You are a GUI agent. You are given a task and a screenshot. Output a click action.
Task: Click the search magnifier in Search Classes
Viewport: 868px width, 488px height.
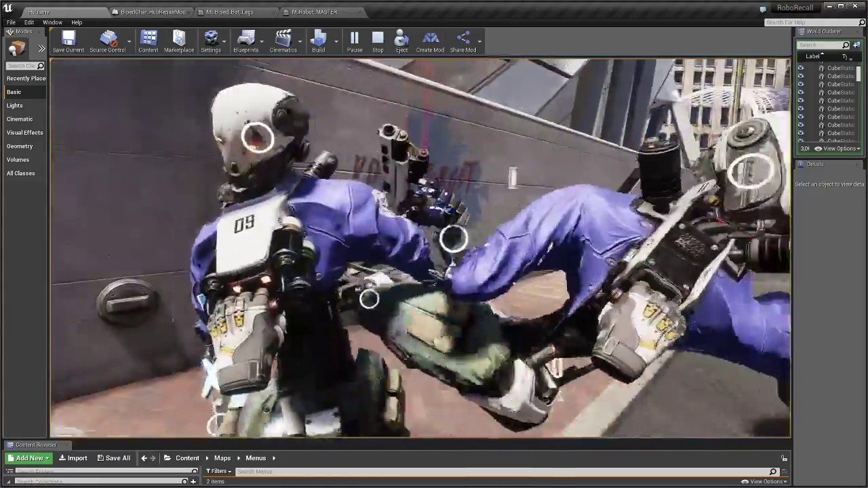click(41, 66)
